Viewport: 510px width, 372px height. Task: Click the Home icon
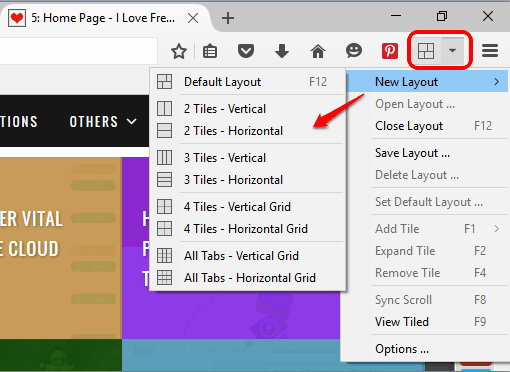click(318, 51)
